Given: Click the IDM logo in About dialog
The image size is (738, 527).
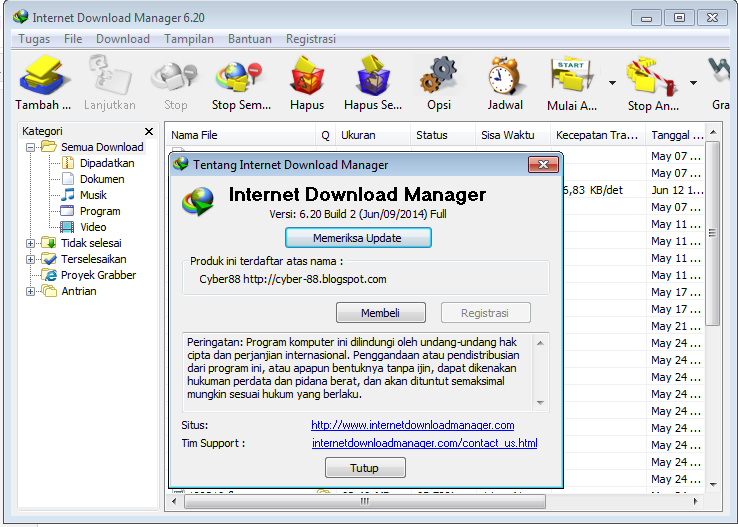Looking at the screenshot, I should click(x=198, y=201).
